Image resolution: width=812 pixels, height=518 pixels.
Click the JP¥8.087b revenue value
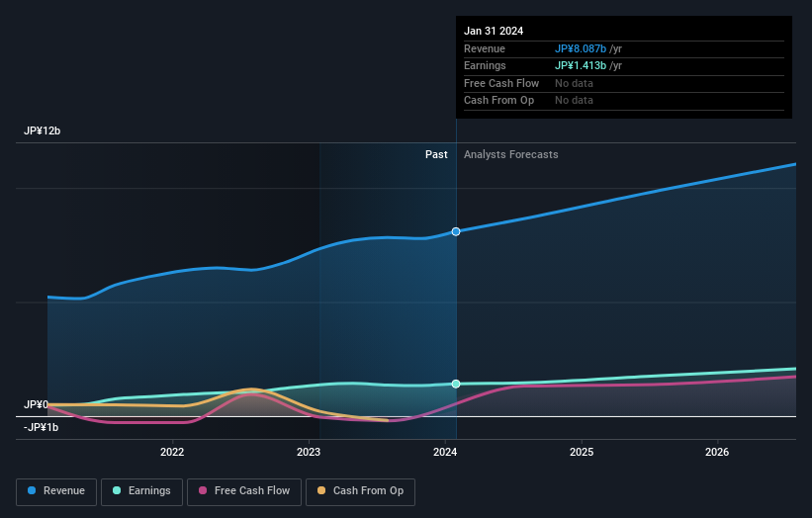[x=581, y=48]
